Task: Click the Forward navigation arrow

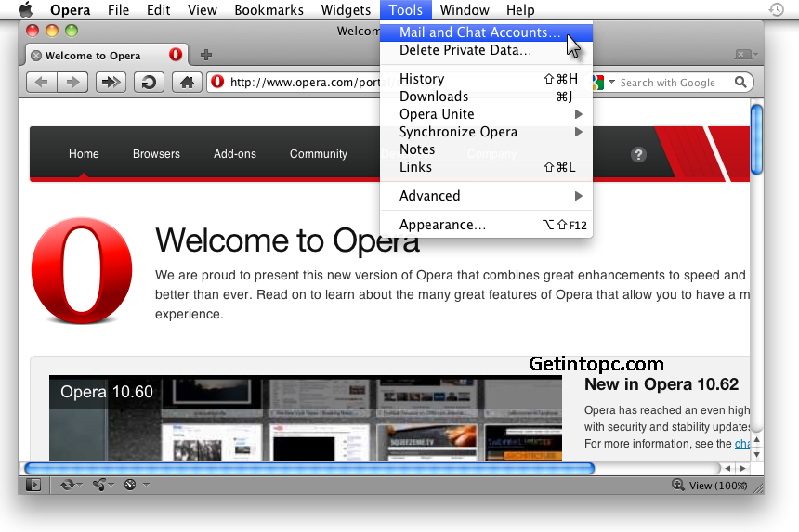Action: click(72, 82)
